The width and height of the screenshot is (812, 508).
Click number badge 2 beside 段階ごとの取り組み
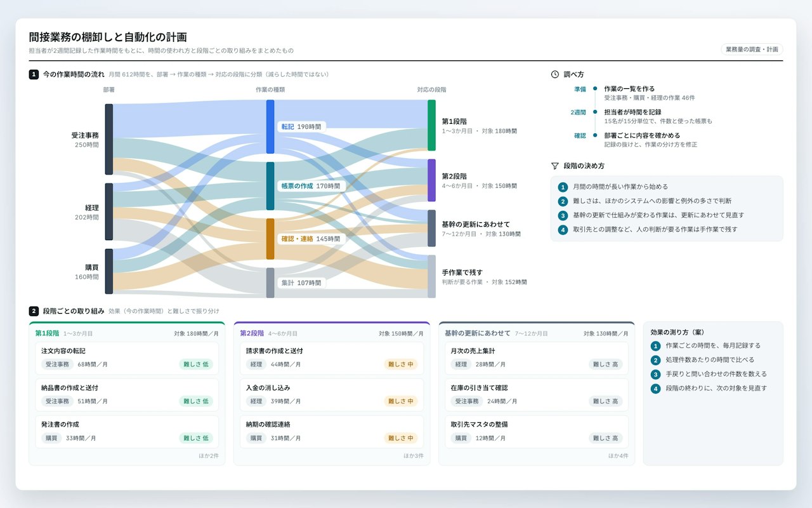click(x=34, y=311)
